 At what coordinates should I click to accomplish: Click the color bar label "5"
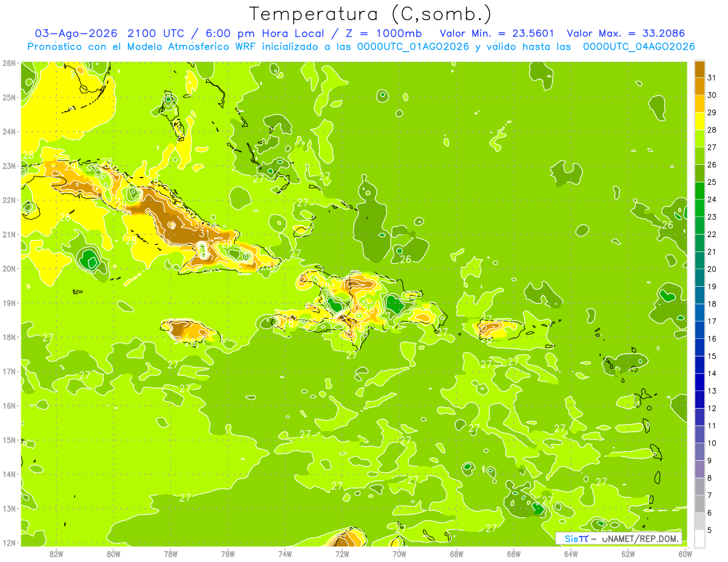(710, 530)
